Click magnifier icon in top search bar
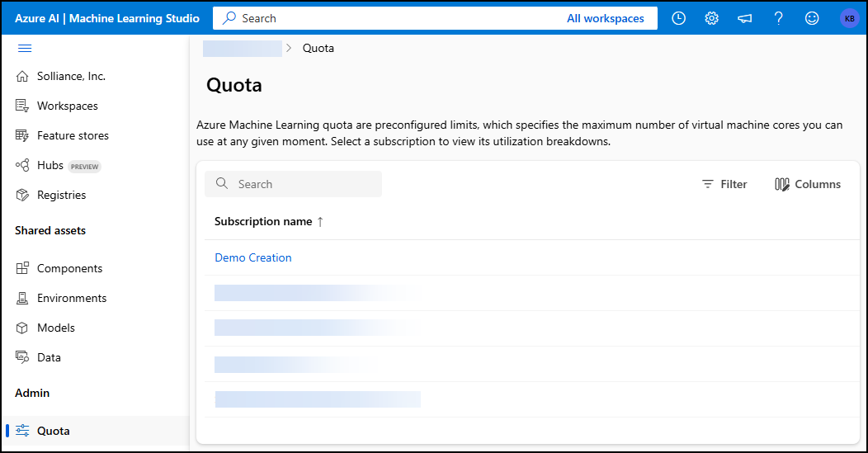This screenshot has height=453, width=868. pos(229,18)
